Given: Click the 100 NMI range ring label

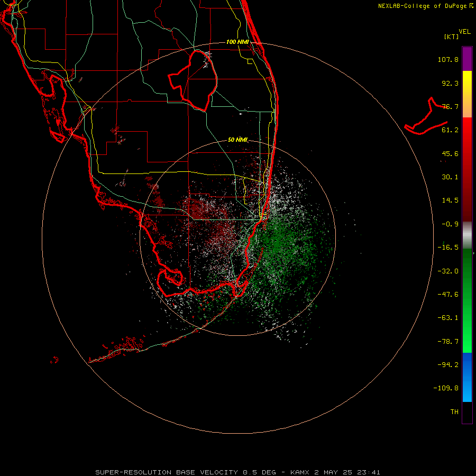Looking at the screenshot, I should (237, 42).
